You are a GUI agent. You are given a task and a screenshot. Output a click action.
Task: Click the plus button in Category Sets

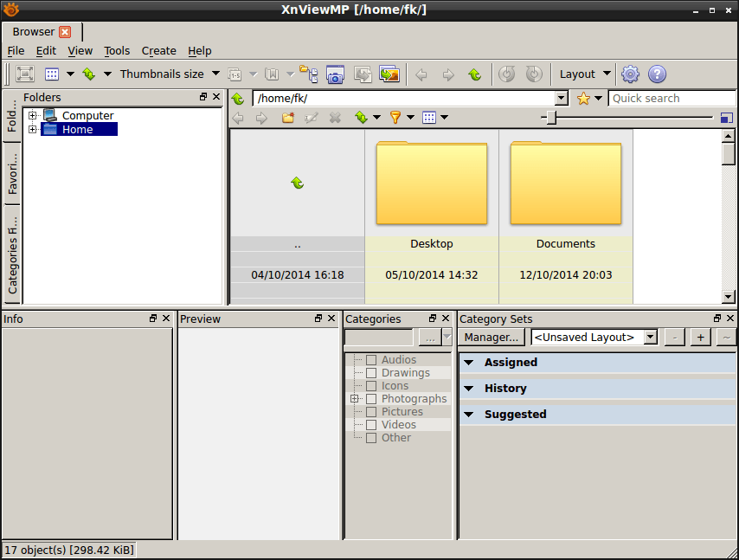(x=701, y=338)
